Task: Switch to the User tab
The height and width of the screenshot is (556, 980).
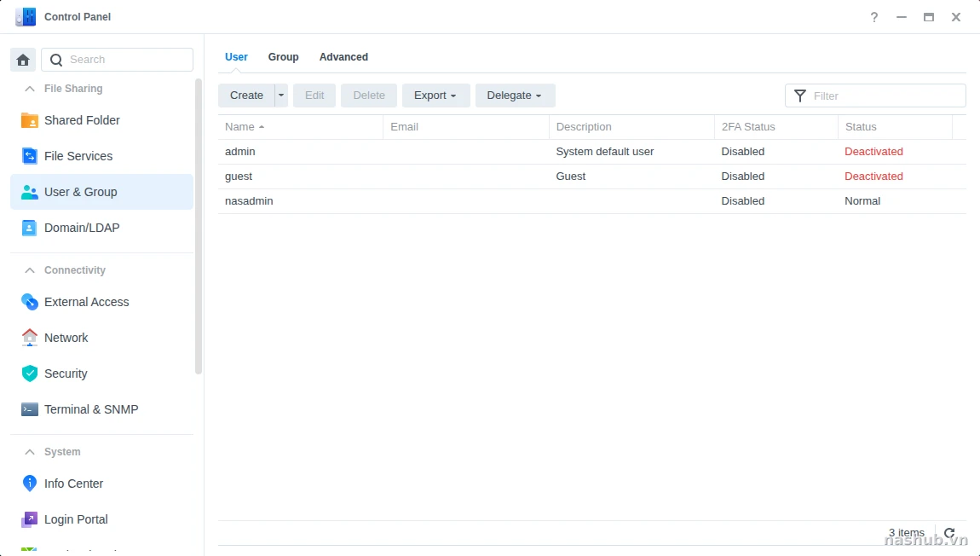Action: tap(236, 57)
